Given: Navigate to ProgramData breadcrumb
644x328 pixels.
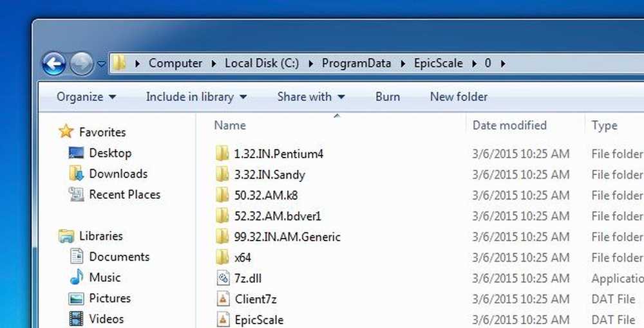Looking at the screenshot, I should [x=356, y=63].
